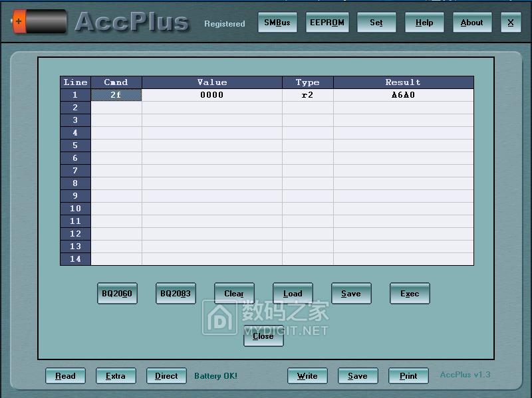
Task: Clear the command table
Action: tap(234, 294)
